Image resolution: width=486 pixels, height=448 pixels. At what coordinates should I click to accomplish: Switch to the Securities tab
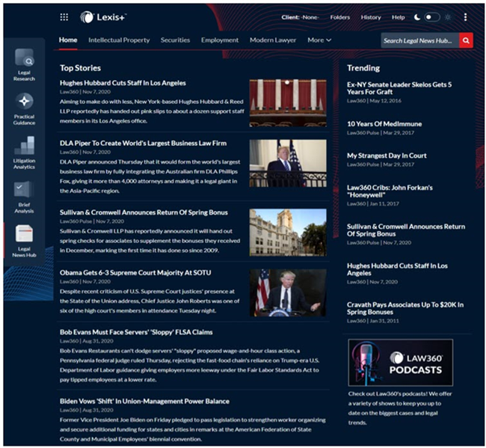click(x=175, y=40)
